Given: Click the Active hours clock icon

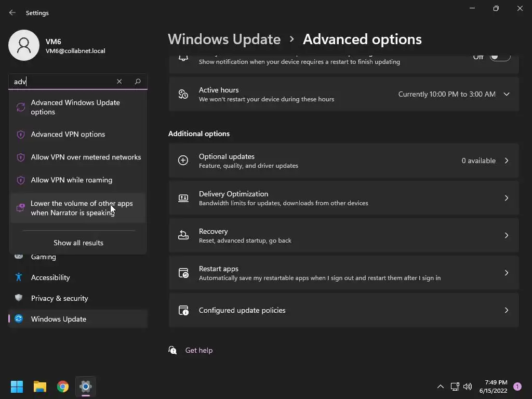Looking at the screenshot, I should coord(183,94).
